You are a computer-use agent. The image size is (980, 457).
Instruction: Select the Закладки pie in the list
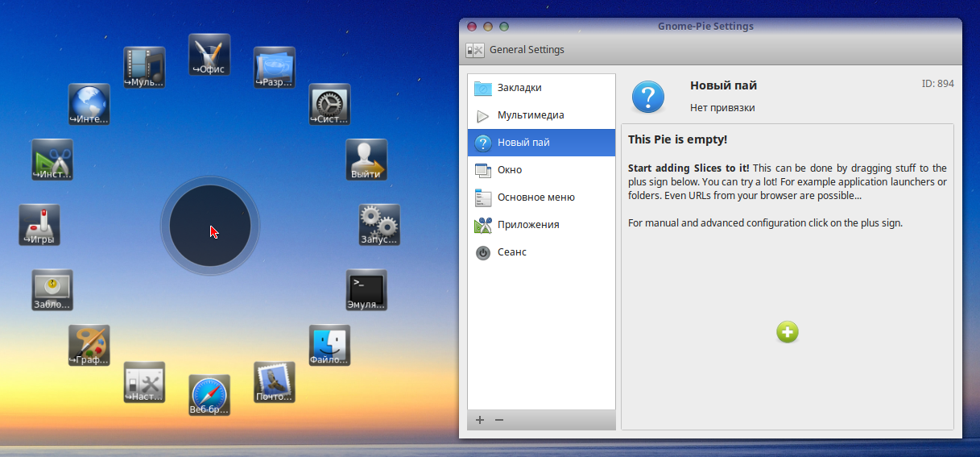pos(541,88)
